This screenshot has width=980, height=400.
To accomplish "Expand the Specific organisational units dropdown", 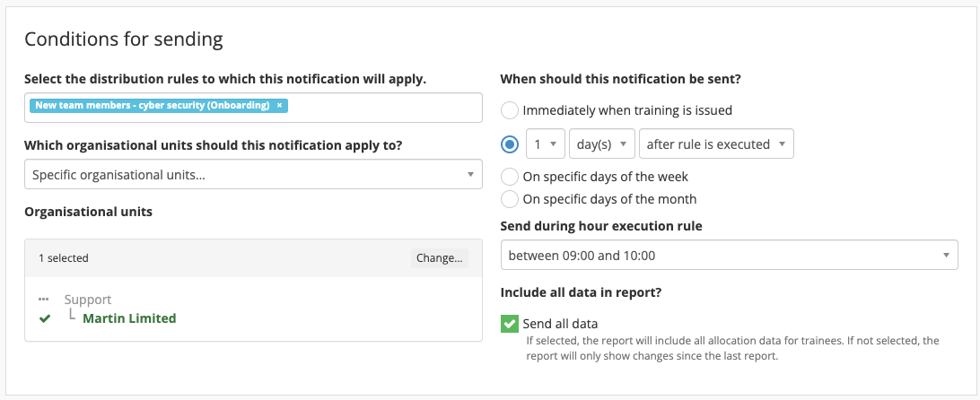I will point(254,175).
